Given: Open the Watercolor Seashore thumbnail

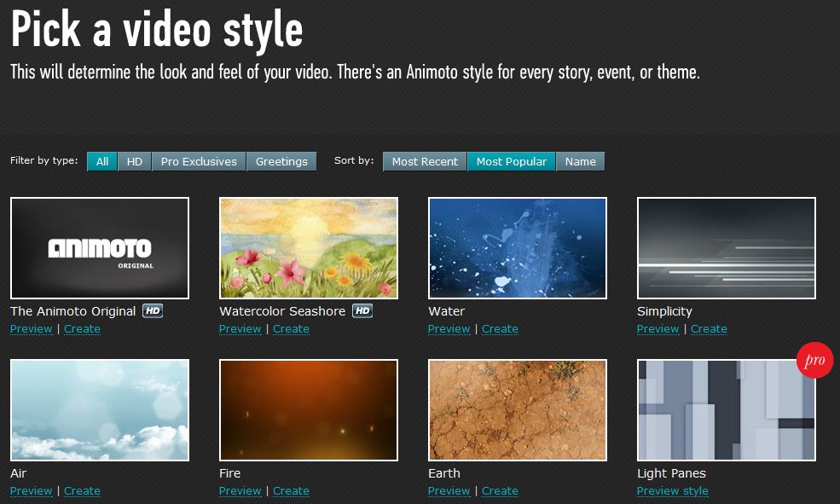Looking at the screenshot, I should tap(309, 248).
